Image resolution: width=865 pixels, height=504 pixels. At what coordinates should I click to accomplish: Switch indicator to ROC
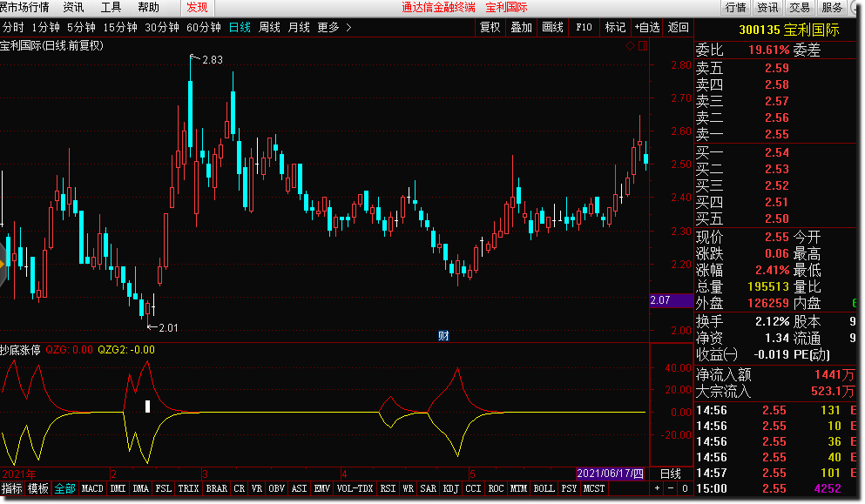coord(496,488)
